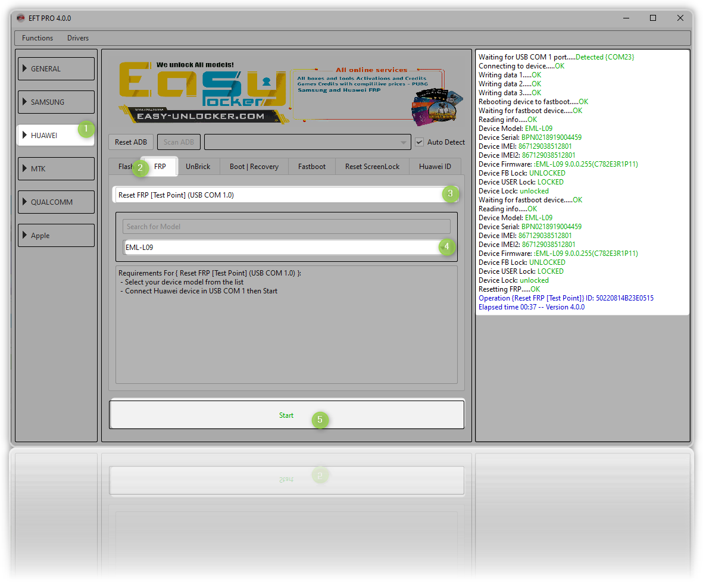Select EML-L09 in the model list
The image size is (703, 588).
click(x=280, y=247)
